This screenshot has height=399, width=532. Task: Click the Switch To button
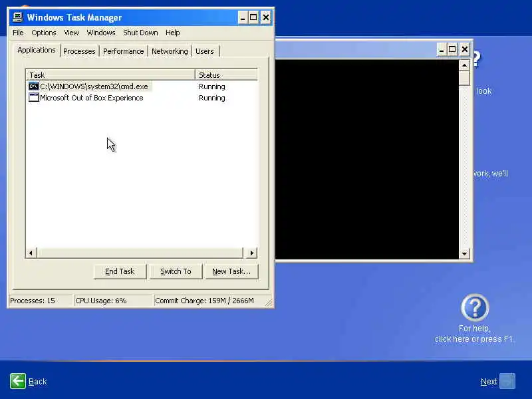(x=176, y=271)
